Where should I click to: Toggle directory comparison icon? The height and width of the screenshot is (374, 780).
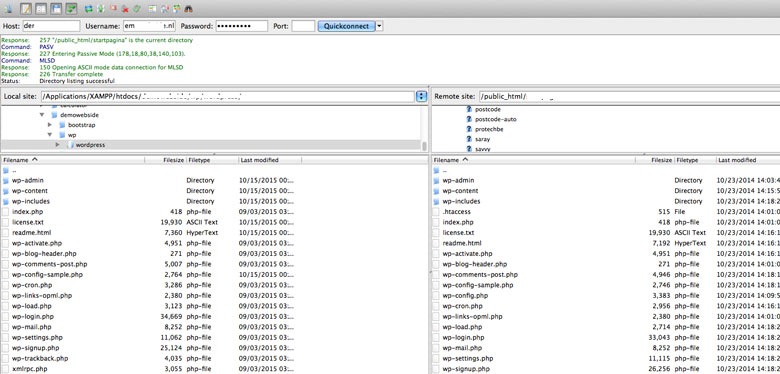pos(165,8)
